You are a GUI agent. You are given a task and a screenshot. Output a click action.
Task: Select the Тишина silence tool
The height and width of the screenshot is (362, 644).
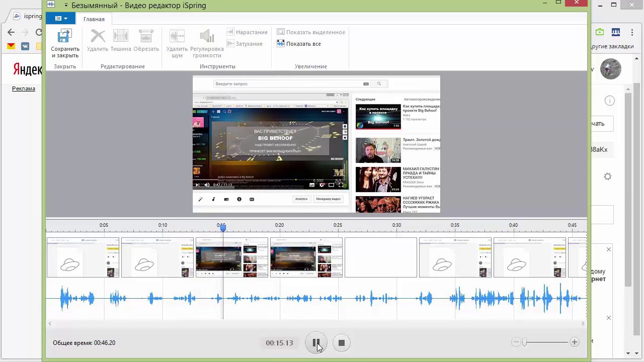coord(121,41)
